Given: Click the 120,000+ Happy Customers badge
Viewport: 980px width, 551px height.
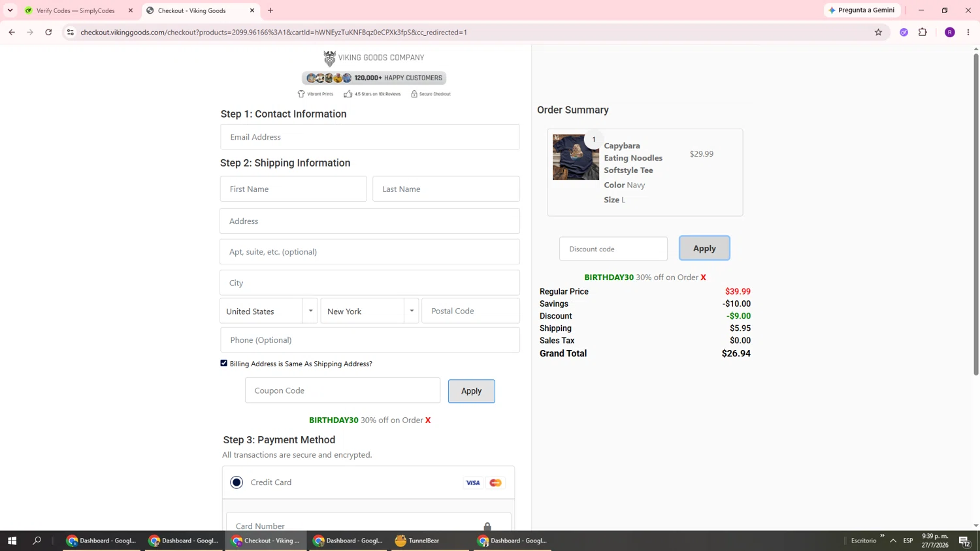Looking at the screenshot, I should pos(374,78).
